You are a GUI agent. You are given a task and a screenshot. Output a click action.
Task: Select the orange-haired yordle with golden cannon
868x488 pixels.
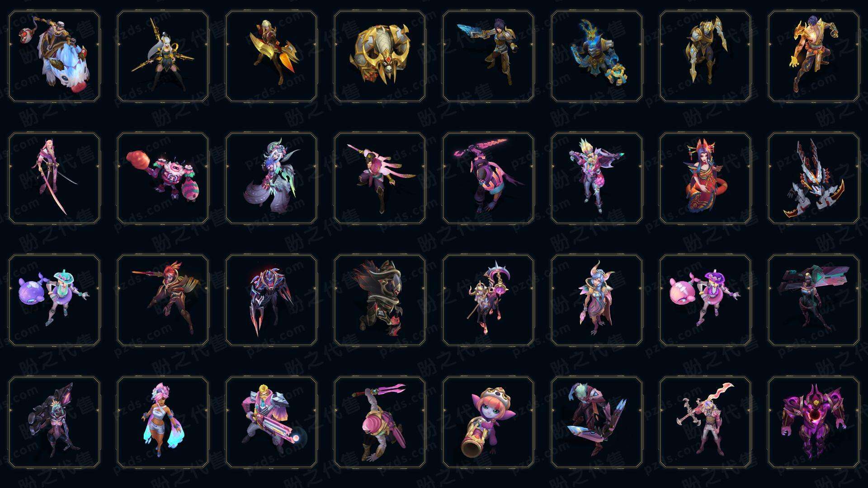(x=488, y=422)
